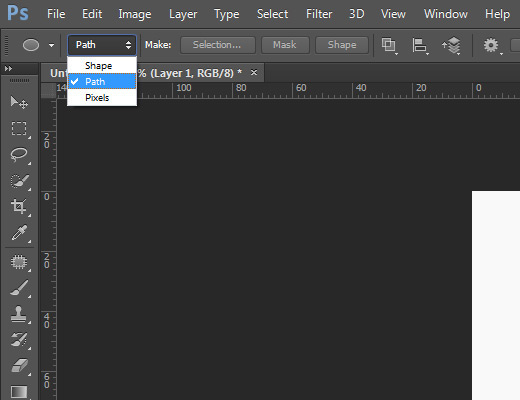Open geometry options gear icon
This screenshot has height=400, width=520.
[x=491, y=45]
